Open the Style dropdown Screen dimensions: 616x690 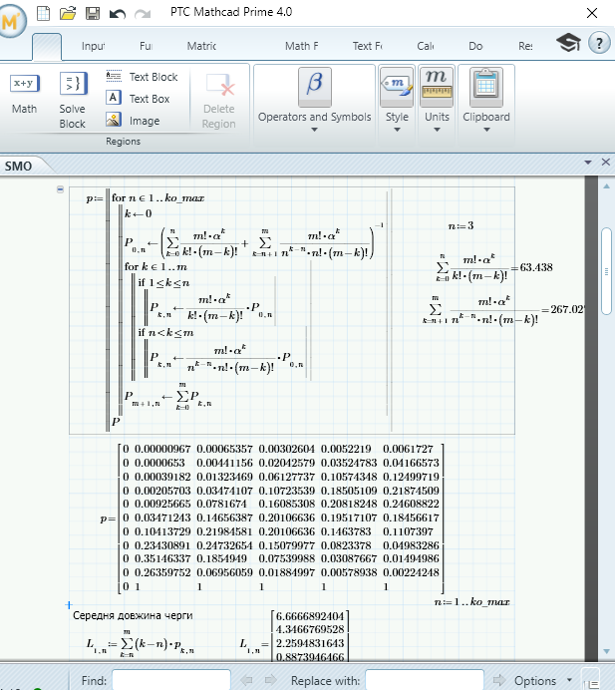pos(397,117)
